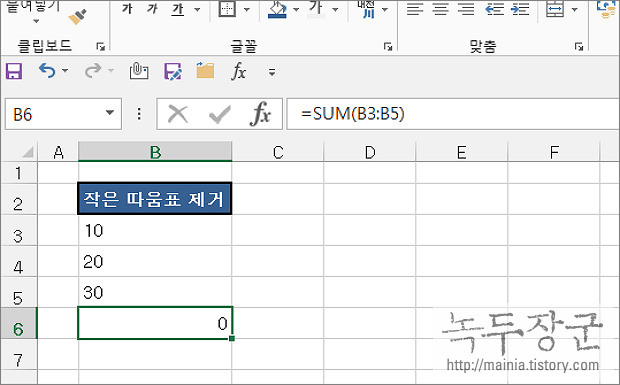Click the redo arrow icon
620x385 pixels.
point(93,71)
